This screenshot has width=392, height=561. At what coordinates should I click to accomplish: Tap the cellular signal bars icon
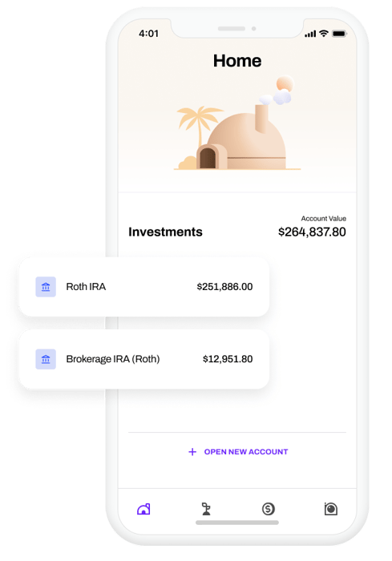pyautogui.click(x=310, y=34)
